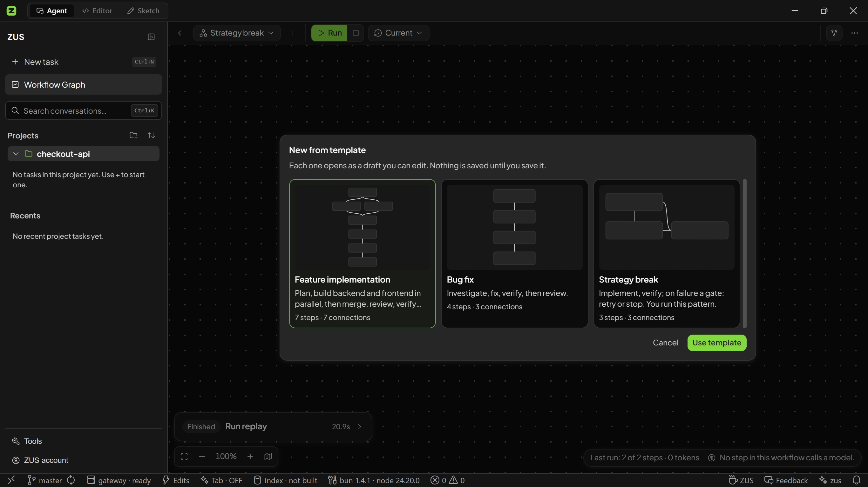The width and height of the screenshot is (868, 487).
Task: Zoom out with the minus icon
Action: 202,457
